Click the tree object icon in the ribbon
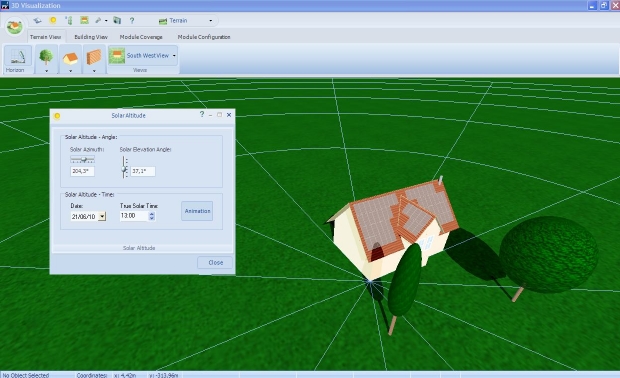620x378 pixels. [46, 57]
